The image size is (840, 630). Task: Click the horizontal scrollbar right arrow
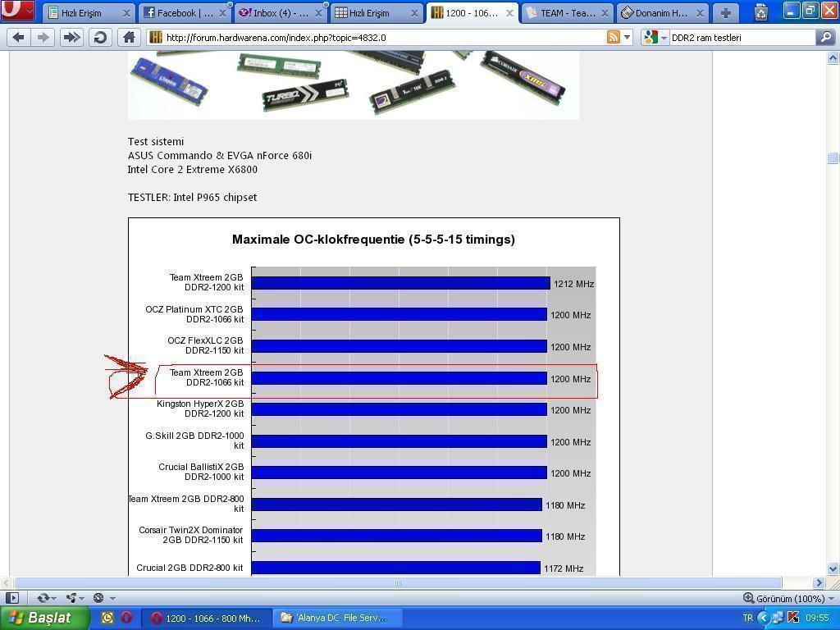click(819, 582)
